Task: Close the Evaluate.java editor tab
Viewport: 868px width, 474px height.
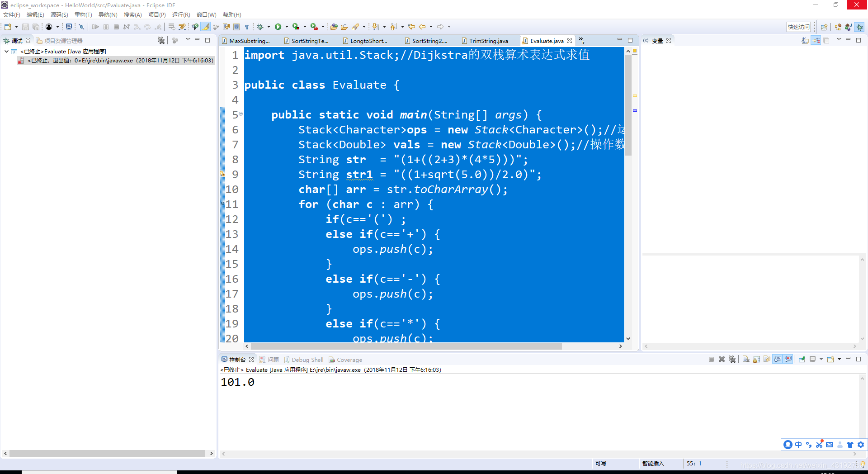Action: [570, 41]
